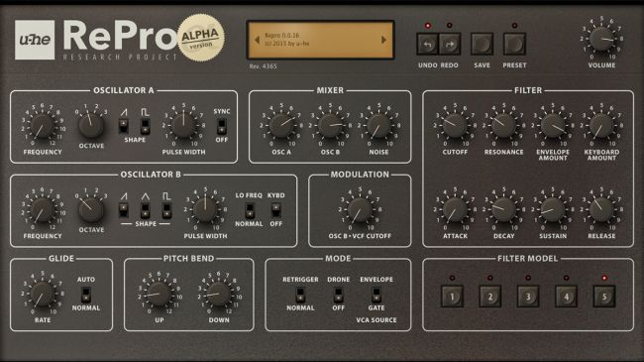Toggle Oscillator B triangle shape switch
The image size is (644, 362).
click(x=145, y=210)
